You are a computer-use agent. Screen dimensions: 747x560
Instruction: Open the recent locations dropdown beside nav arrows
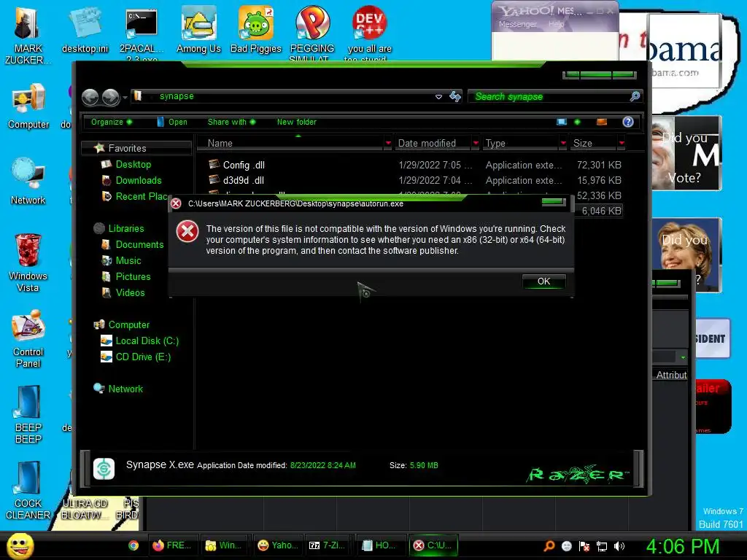(125, 98)
